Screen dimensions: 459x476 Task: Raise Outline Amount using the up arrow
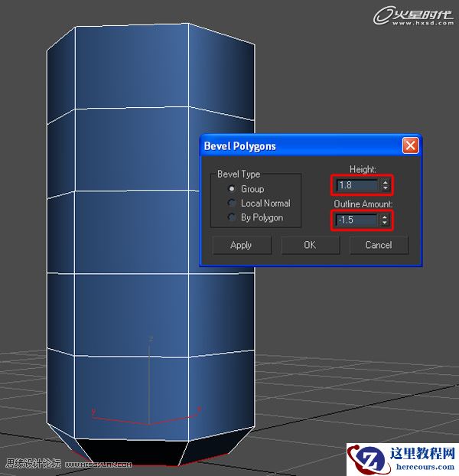pyautogui.click(x=385, y=217)
